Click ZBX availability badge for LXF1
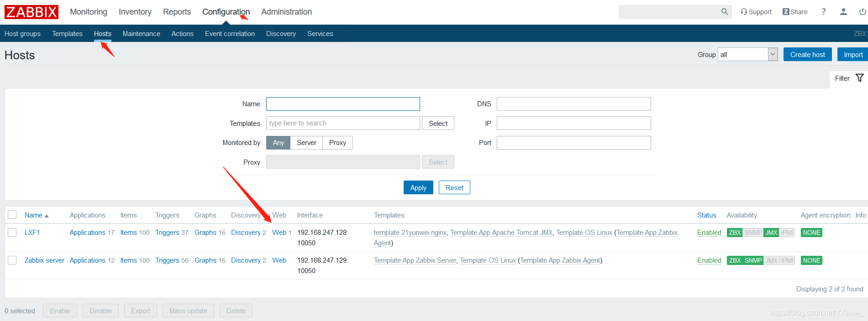 (x=735, y=233)
